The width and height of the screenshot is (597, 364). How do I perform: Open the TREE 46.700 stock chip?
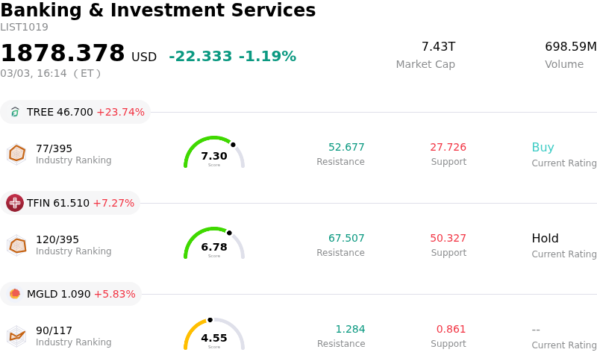tap(75, 112)
